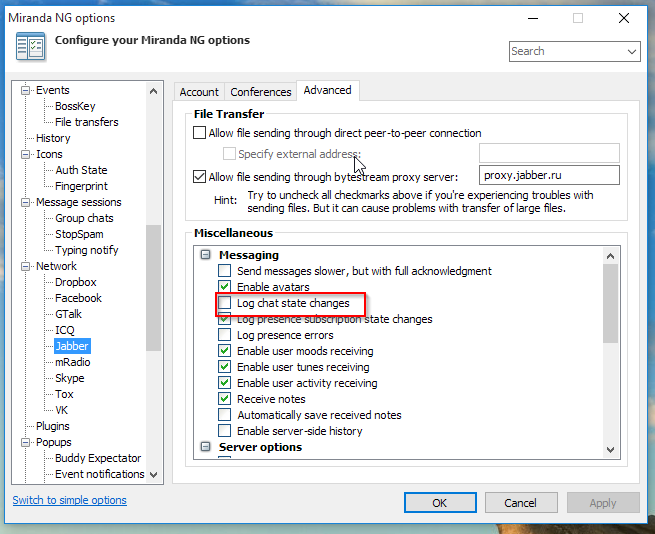Check Log chat state changes option
655x534 pixels.
pyautogui.click(x=225, y=303)
